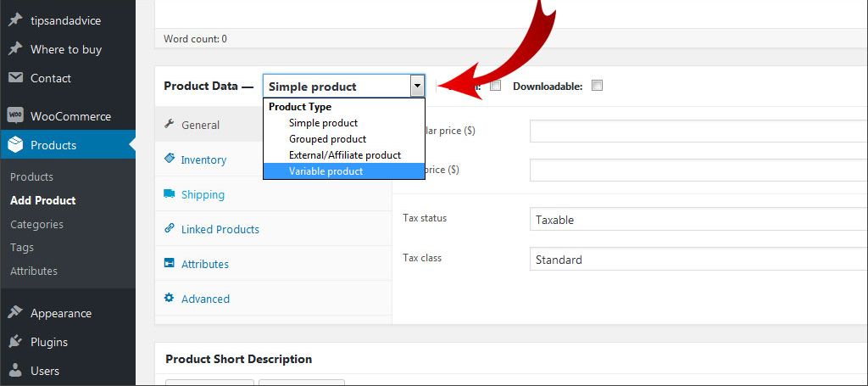Viewport: 868px width, 386px height.
Task: Click the Appearance paintbrush icon
Action: [x=15, y=313]
